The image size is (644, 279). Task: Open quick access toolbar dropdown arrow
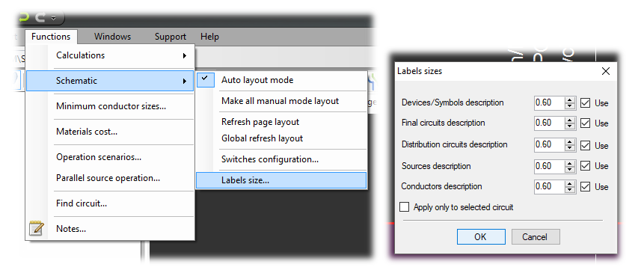tap(53, 18)
